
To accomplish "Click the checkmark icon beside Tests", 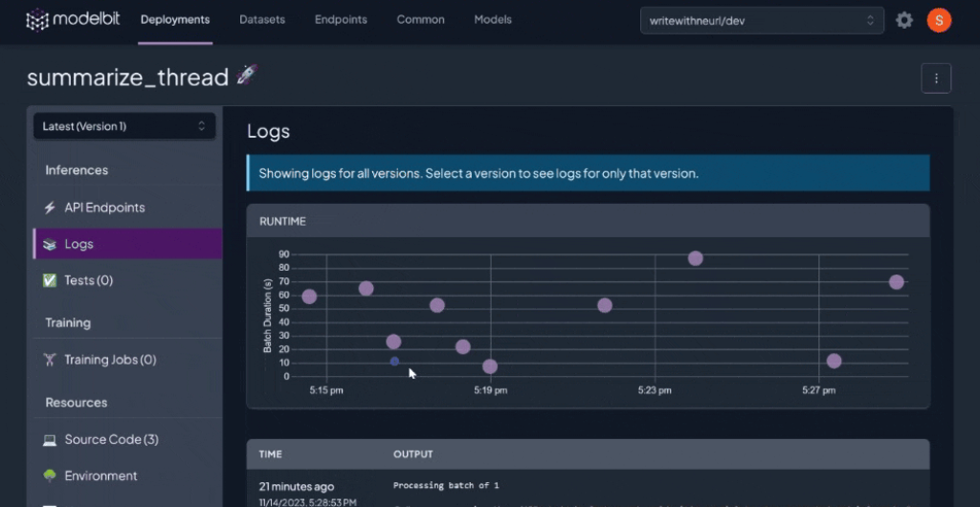I will 50,280.
